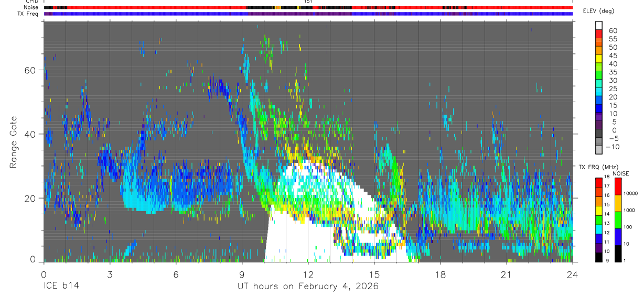Click the '9' tick label on UT hours axis
The height and width of the screenshot is (297, 644).
(x=242, y=274)
